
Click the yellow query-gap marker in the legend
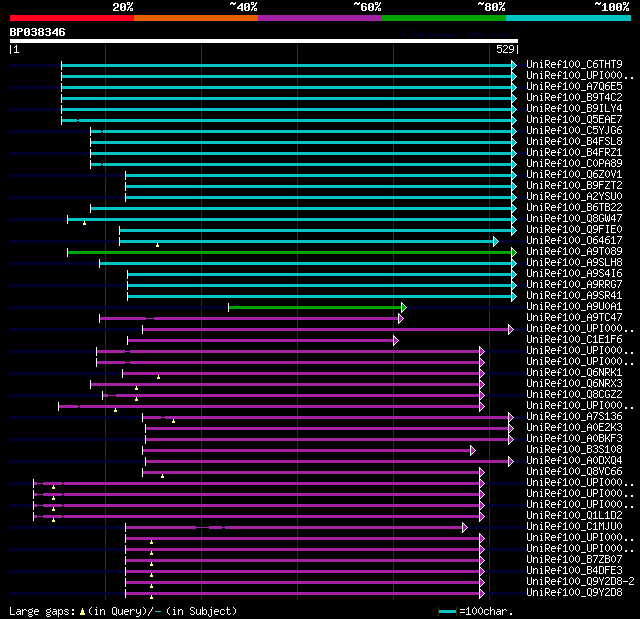(x=82, y=611)
